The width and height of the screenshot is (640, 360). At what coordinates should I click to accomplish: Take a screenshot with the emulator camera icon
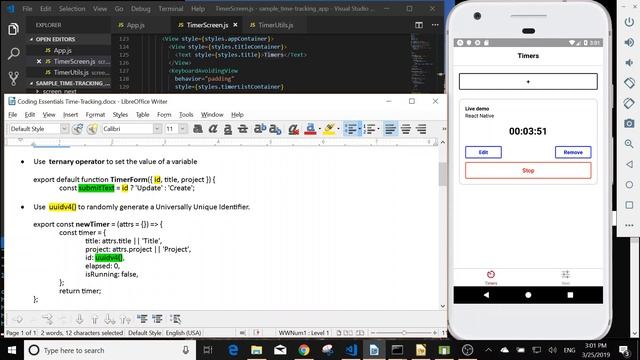tap(629, 123)
